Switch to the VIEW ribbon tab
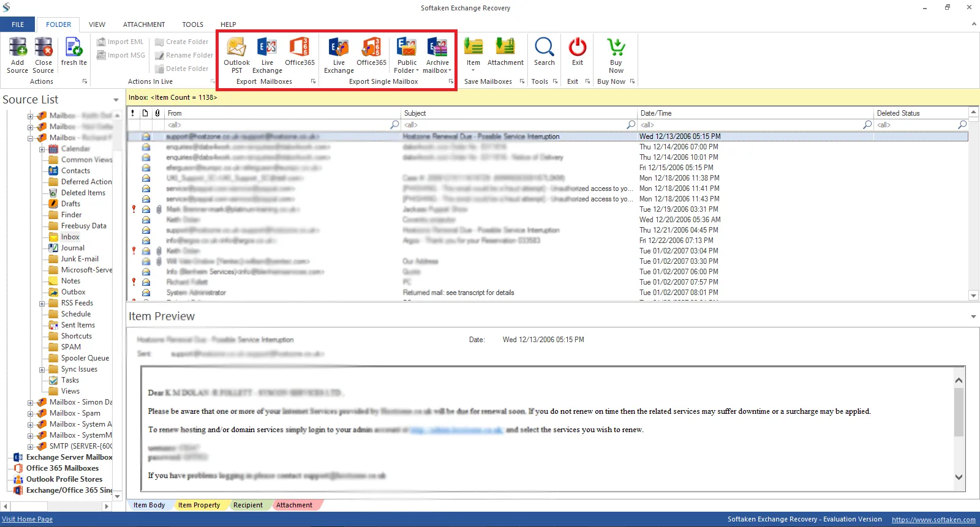Image resolution: width=980 pixels, height=527 pixels. coord(97,24)
